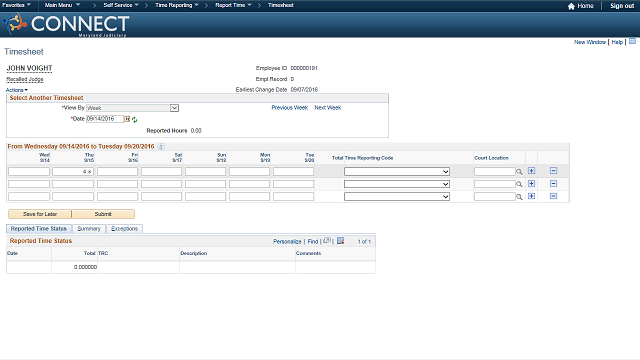The width and height of the screenshot is (640, 360).
Task: Click the Wed 9/14 first row hours field
Action: (29, 172)
